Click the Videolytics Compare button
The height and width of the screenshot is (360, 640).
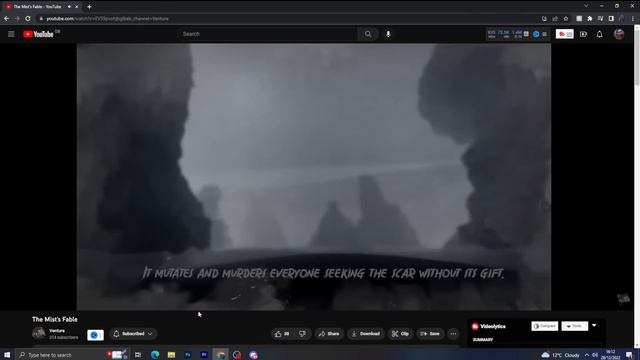click(544, 326)
